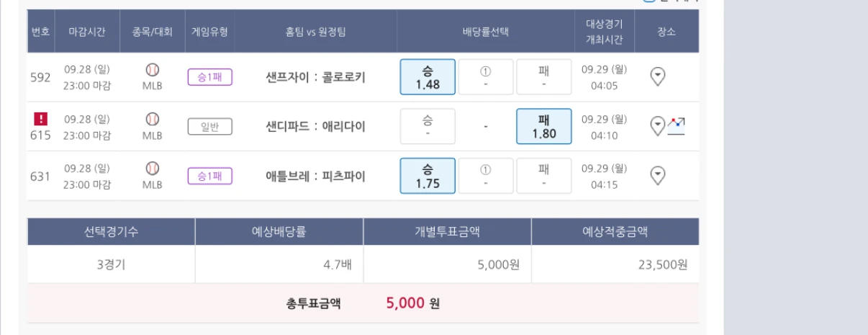Click baseball icon for 애틀브레 match
Screen dimensions: 868x335
tap(152, 168)
